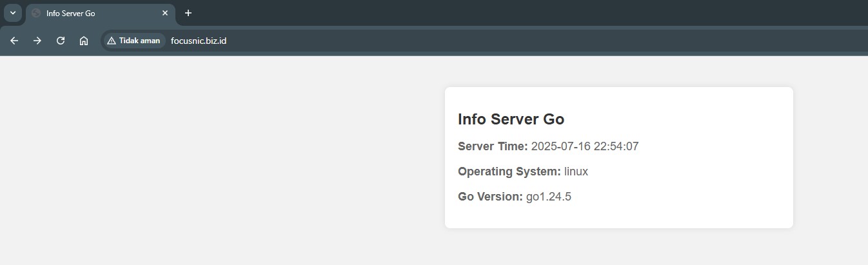The width and height of the screenshot is (868, 265).
Task: Select the linux value text
Action: click(576, 172)
